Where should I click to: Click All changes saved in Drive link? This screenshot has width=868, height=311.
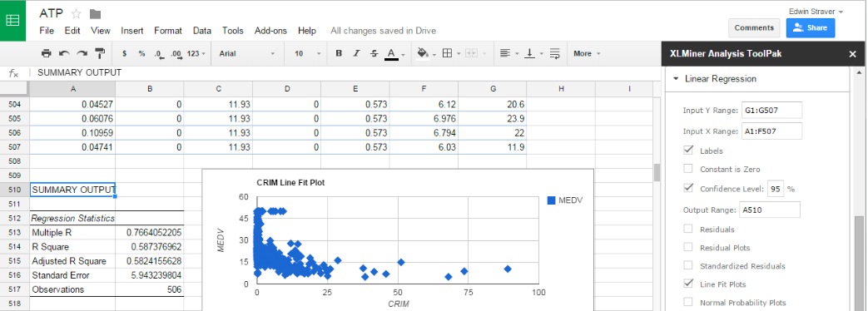[383, 31]
